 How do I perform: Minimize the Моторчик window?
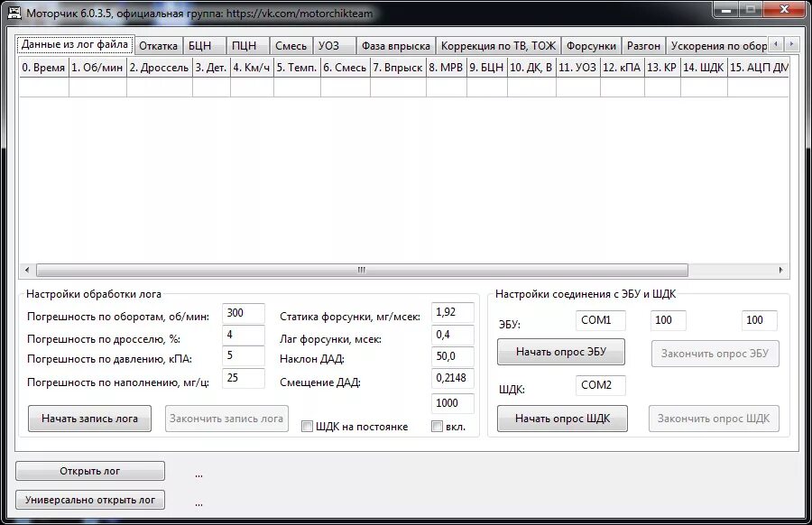pos(726,10)
